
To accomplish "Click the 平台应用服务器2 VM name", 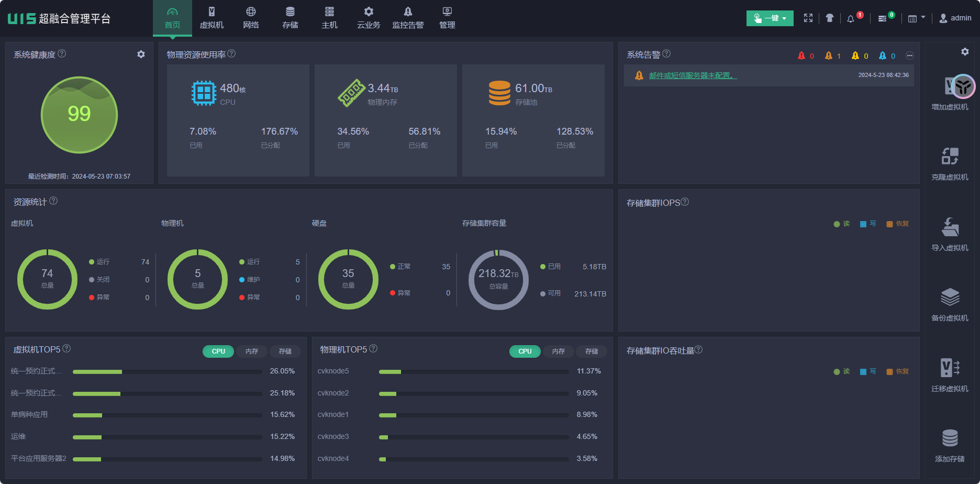I will pos(39,458).
